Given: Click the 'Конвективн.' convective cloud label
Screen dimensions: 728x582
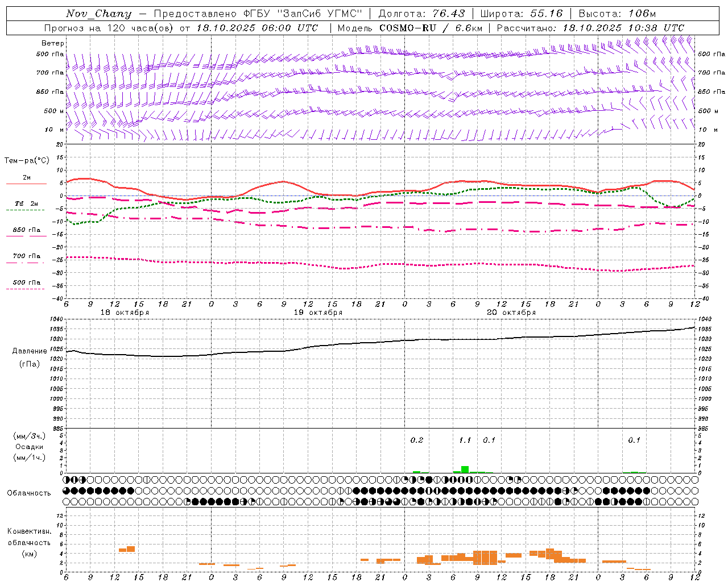Looking at the screenshot, I should [29, 531].
